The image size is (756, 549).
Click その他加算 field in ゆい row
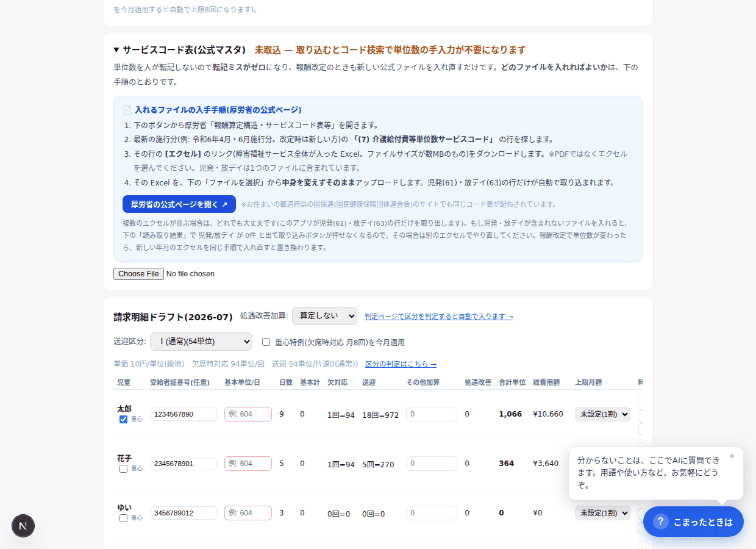pyautogui.click(x=432, y=513)
